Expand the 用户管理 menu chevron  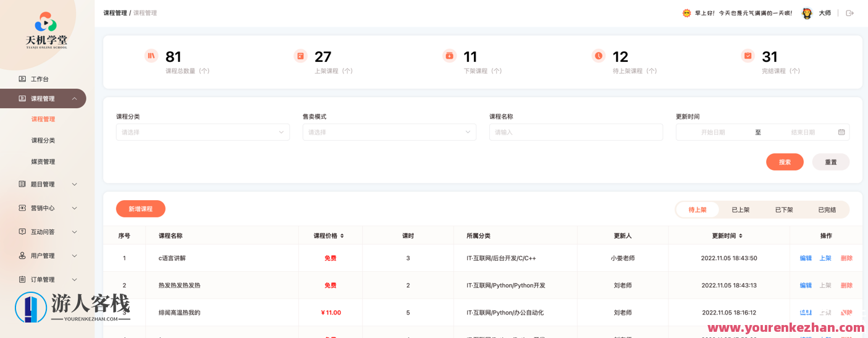point(74,256)
